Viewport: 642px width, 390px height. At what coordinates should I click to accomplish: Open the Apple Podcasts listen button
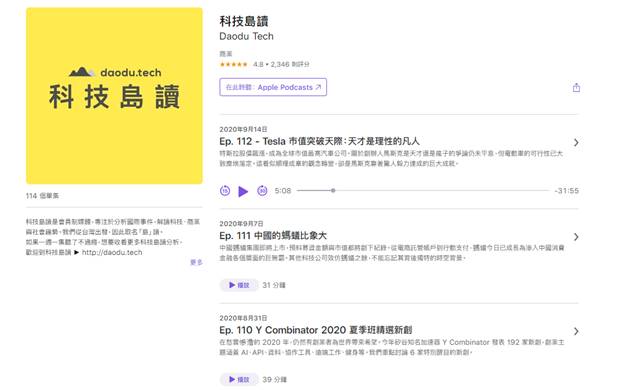[273, 87]
